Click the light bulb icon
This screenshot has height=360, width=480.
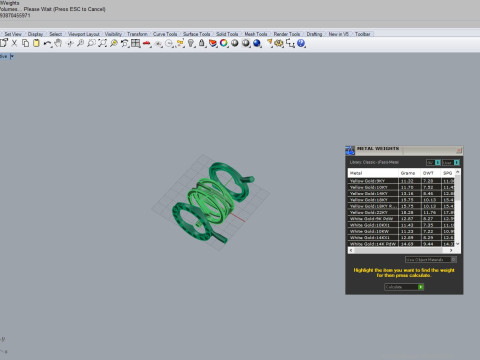(x=191, y=43)
